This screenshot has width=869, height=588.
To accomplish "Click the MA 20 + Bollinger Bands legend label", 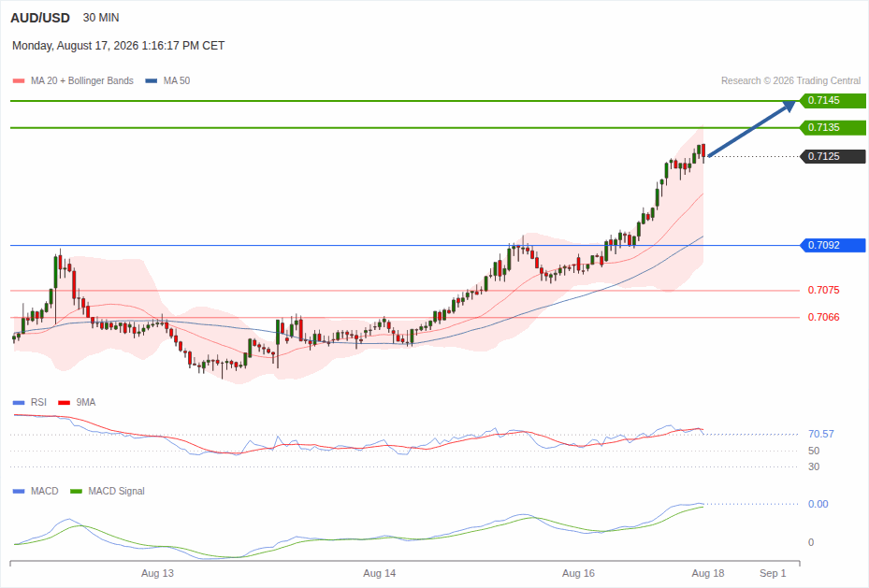I will 82,80.
